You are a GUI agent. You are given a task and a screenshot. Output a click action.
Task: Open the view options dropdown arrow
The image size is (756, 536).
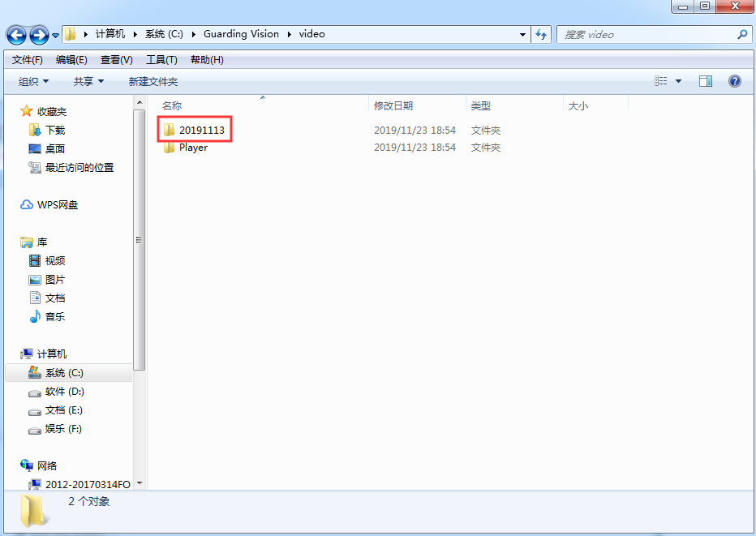(x=678, y=81)
